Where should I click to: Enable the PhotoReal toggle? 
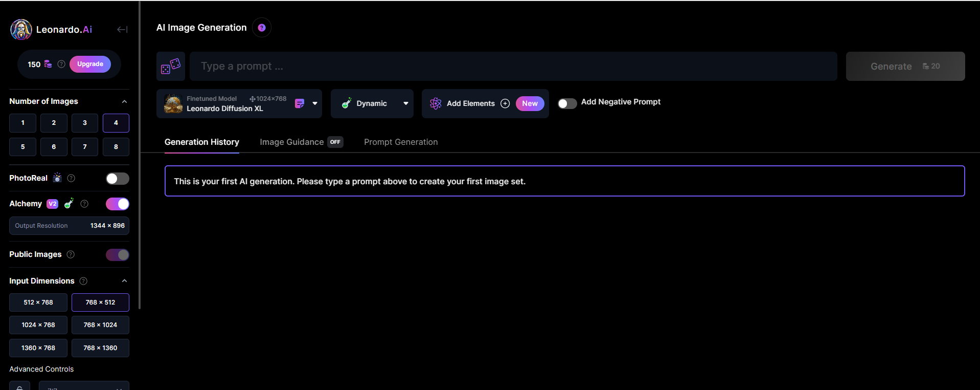click(118, 179)
